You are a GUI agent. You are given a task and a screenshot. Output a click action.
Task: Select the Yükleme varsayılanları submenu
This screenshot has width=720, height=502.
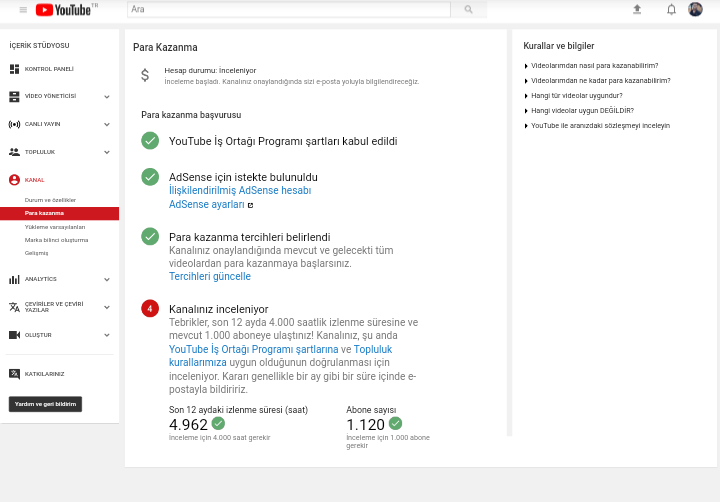[55, 227]
